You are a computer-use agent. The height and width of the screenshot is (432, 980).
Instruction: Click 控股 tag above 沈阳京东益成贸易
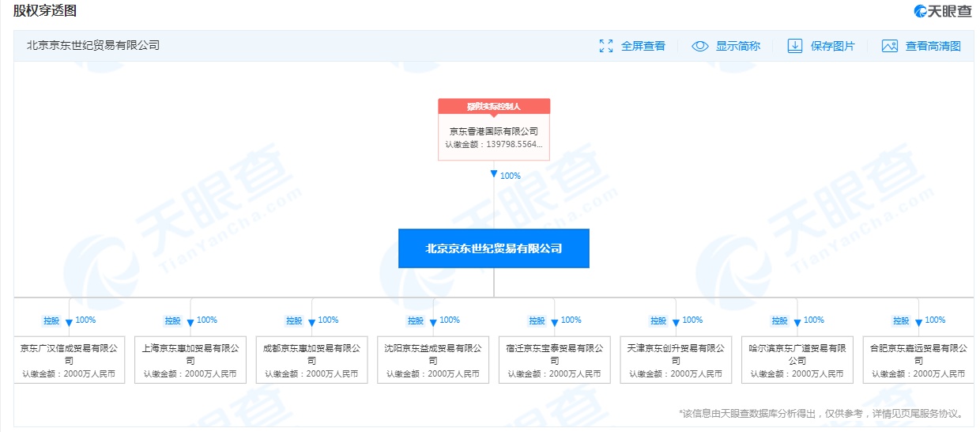pos(416,320)
